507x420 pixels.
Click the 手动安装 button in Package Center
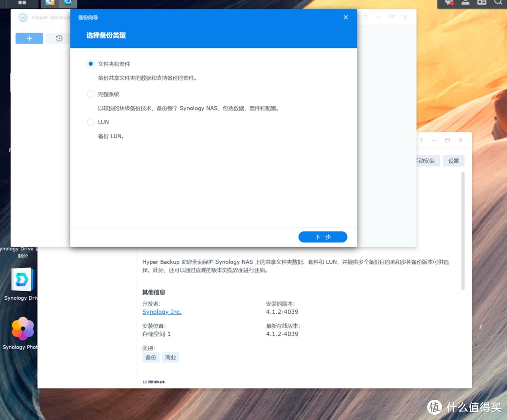point(426,161)
